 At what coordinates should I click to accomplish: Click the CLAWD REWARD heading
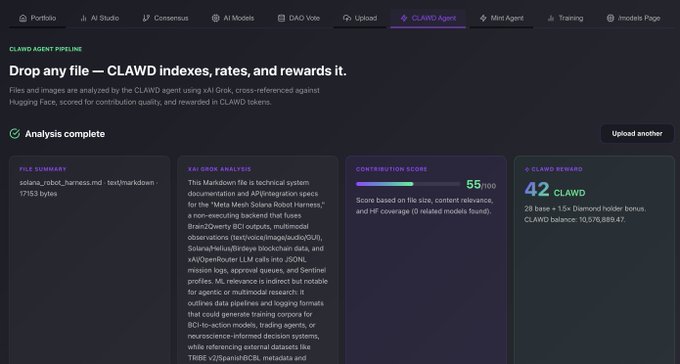(x=557, y=169)
